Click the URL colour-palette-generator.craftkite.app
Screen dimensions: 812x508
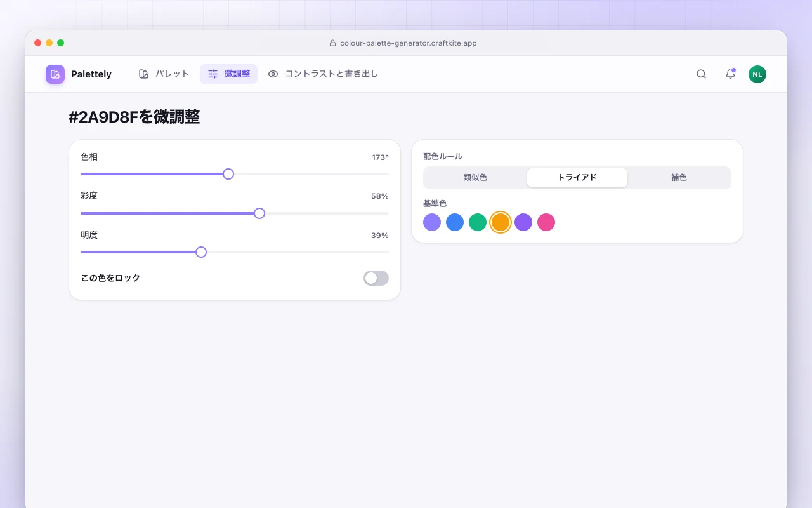(409, 43)
